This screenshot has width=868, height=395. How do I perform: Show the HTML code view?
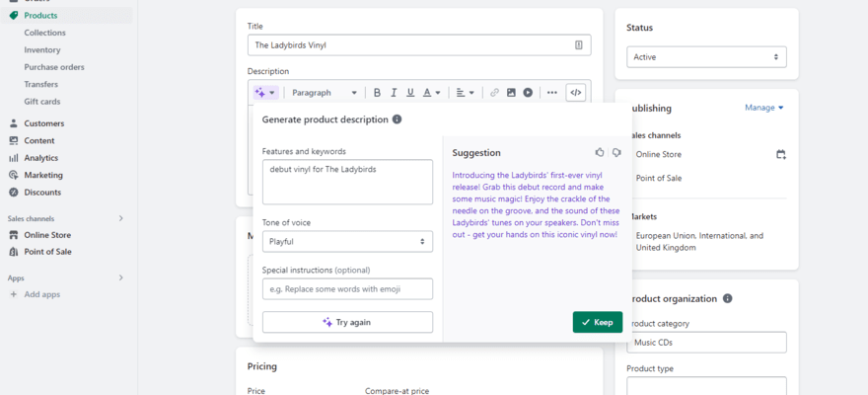576,93
